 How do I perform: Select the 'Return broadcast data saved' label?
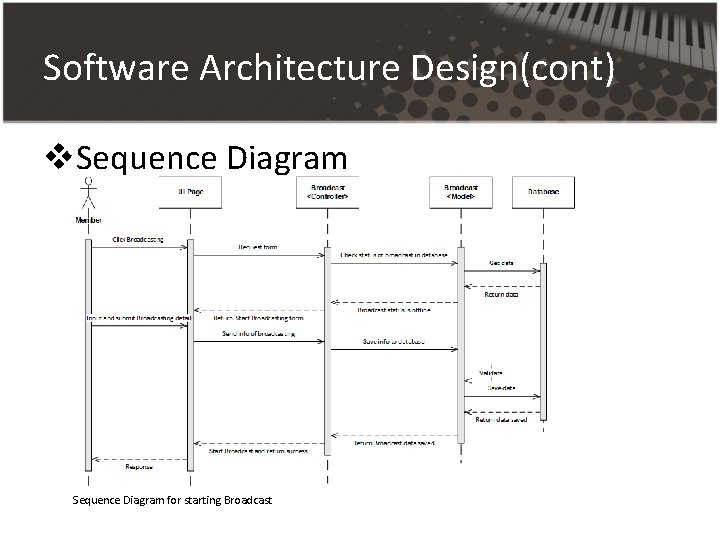click(394, 443)
